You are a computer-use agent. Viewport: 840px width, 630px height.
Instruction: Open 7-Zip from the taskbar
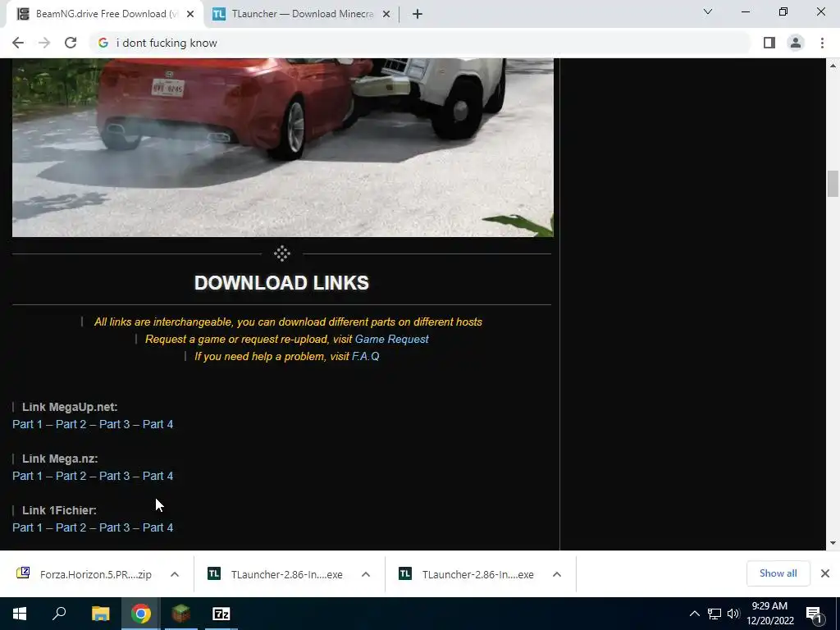click(x=221, y=614)
